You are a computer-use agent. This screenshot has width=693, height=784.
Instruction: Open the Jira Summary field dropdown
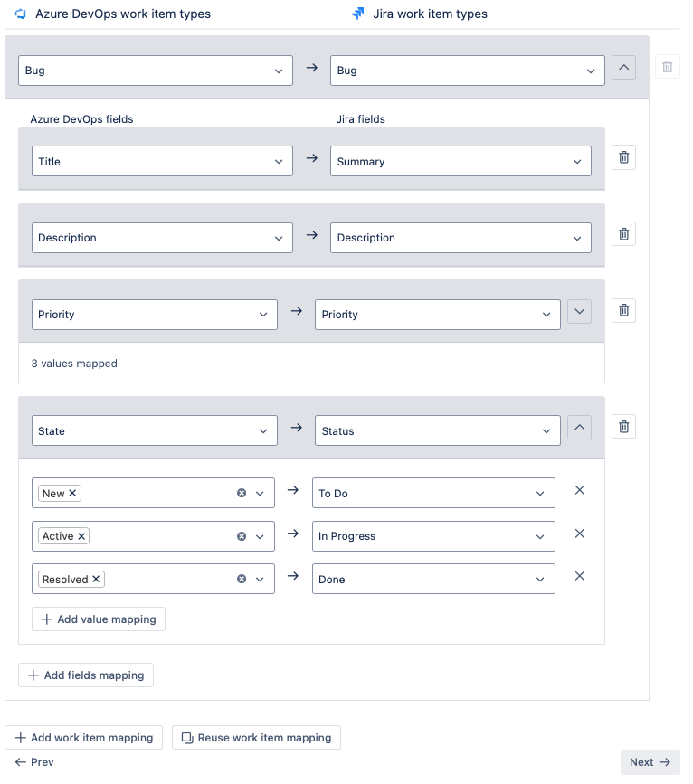[460, 162]
